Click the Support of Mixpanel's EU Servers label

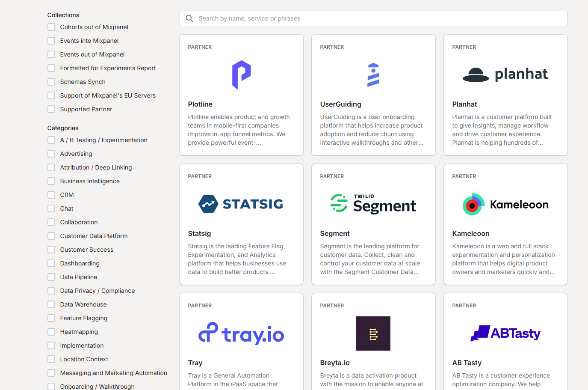[108, 95]
